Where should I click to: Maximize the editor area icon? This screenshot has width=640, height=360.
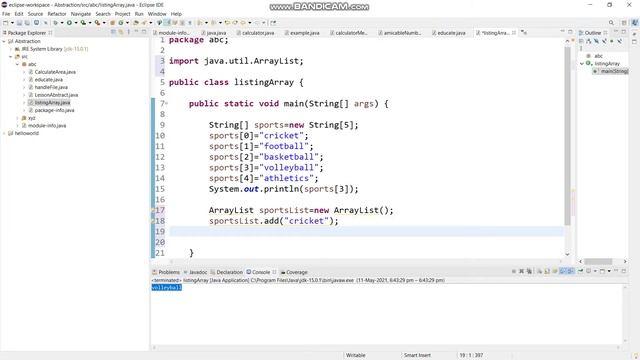[x=570, y=32]
